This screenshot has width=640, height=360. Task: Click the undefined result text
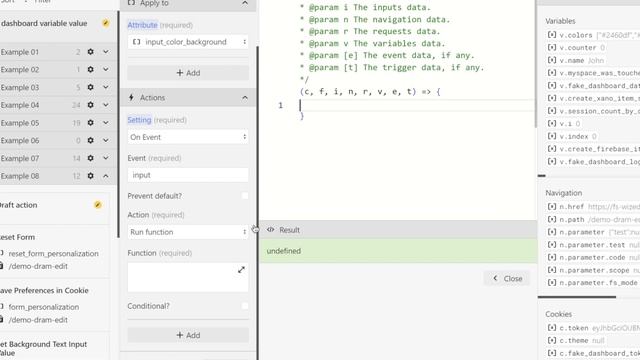(x=284, y=251)
